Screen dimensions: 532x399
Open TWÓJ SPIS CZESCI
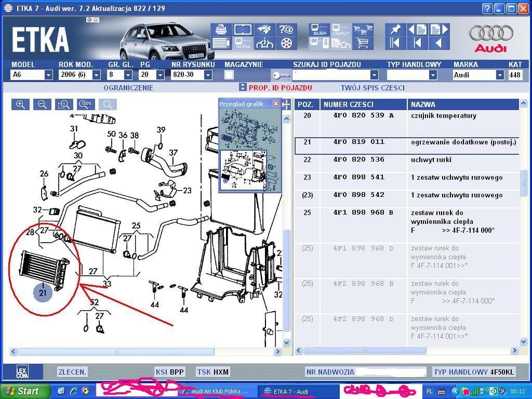tap(373, 88)
